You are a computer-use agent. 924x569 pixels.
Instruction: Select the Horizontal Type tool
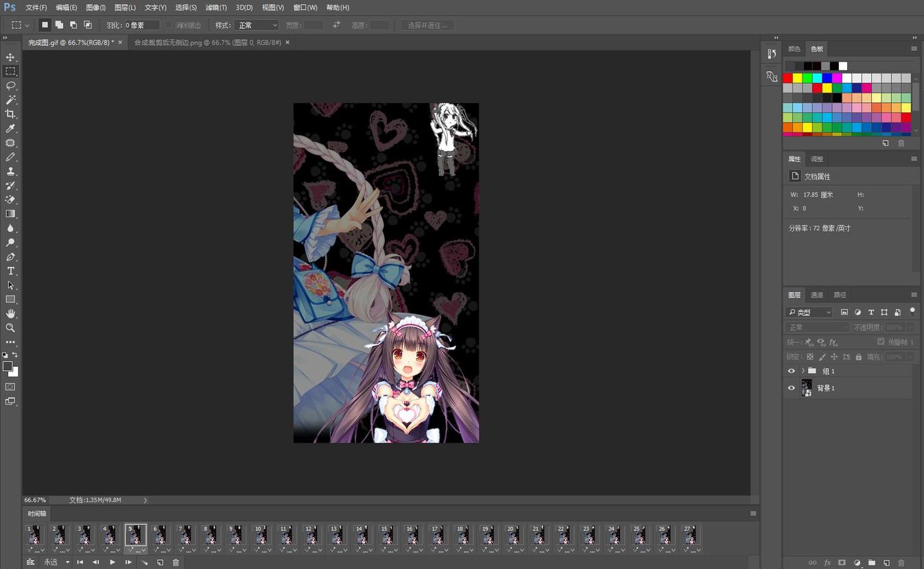pos(10,271)
